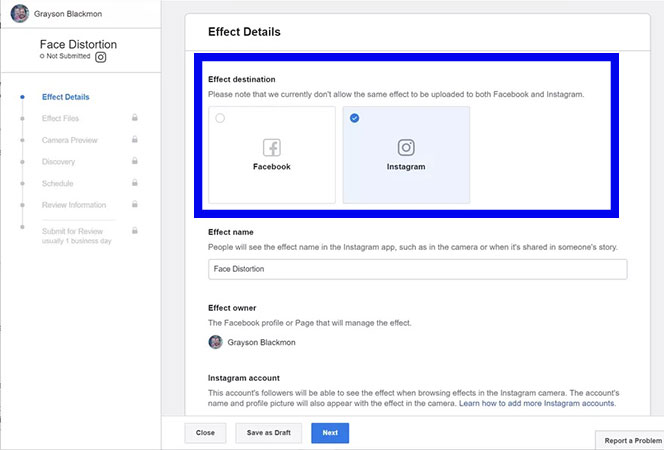Click Grayson Blackmon profile avatar at top

(19, 14)
